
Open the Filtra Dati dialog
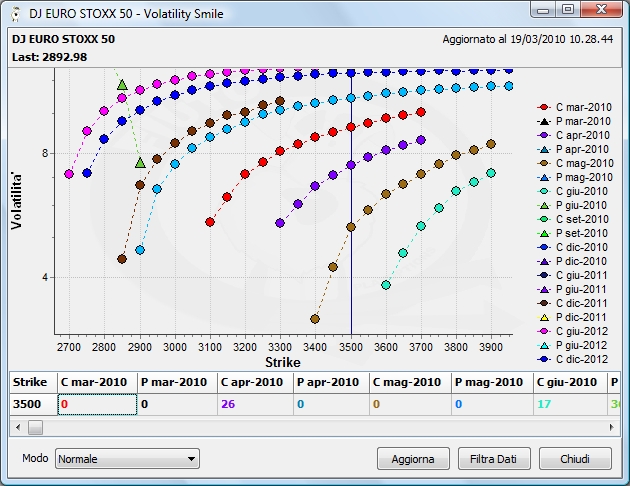click(494, 459)
